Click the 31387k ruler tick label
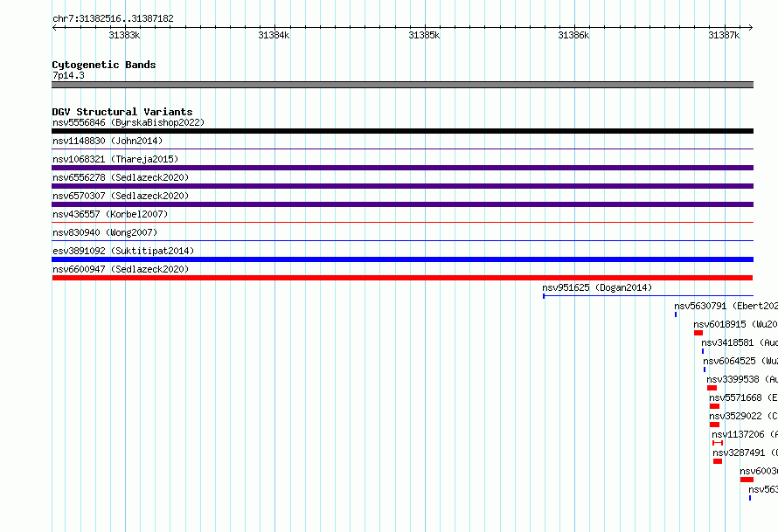 point(724,35)
